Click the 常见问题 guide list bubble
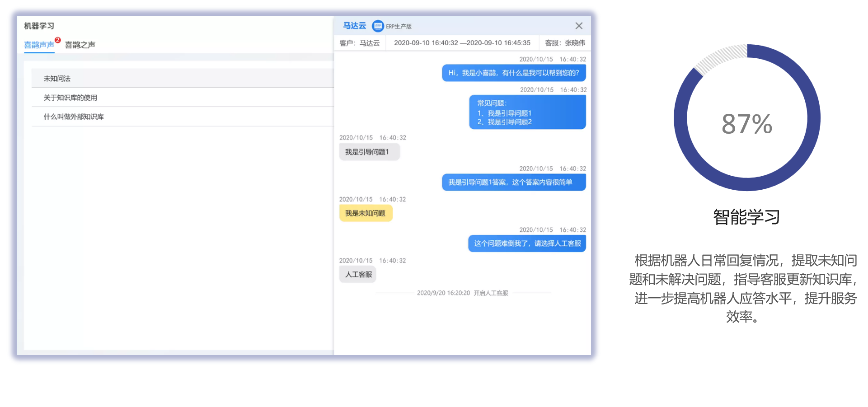This screenshot has width=868, height=407. 527,112
